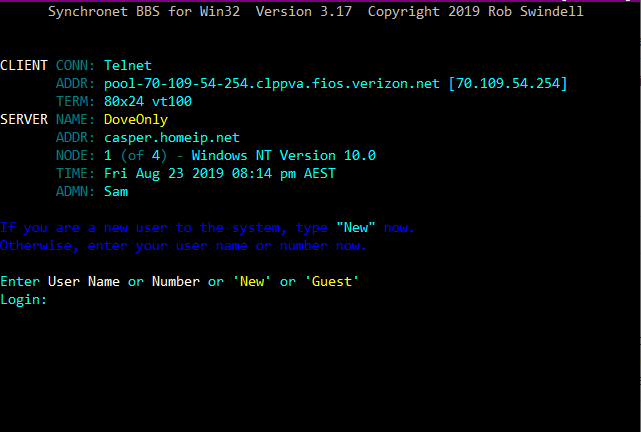The height and width of the screenshot is (432, 641).
Task: Click the server name DoveOnly
Action: [x=136, y=120]
